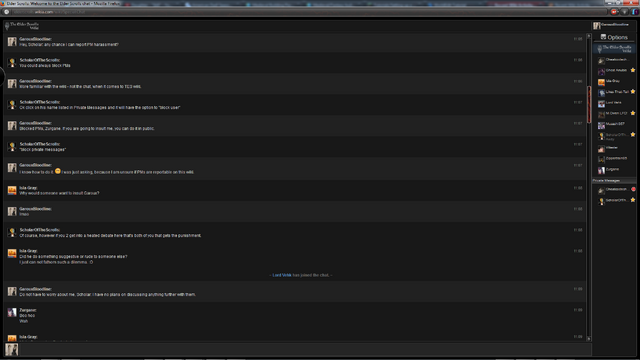The width and height of the screenshot is (640, 360).
Task: Click the timestamp beside Zurgane's "Boo hoo" message
Action: click(578, 310)
